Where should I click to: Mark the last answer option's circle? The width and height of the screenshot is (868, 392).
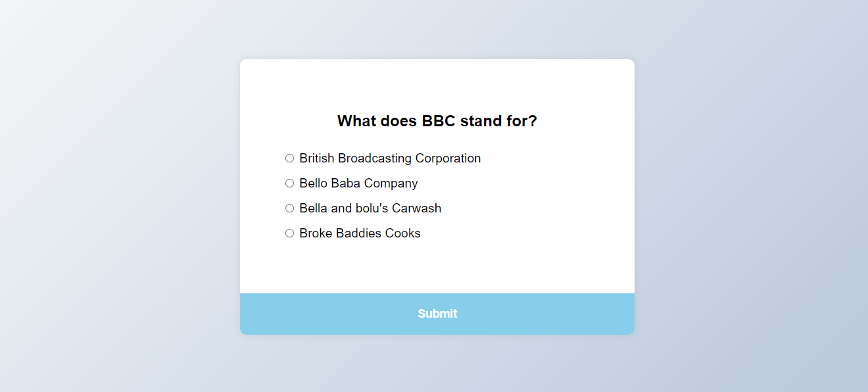click(289, 233)
